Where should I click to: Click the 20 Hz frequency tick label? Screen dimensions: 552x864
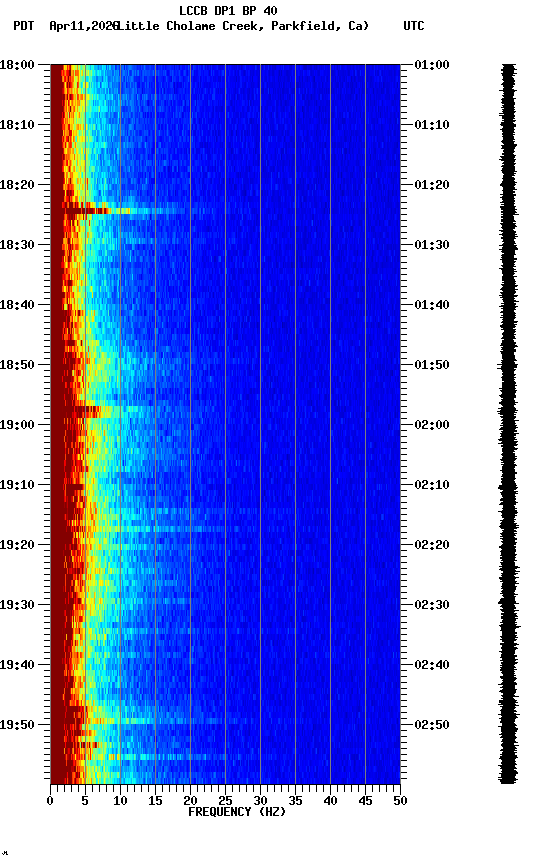190,801
